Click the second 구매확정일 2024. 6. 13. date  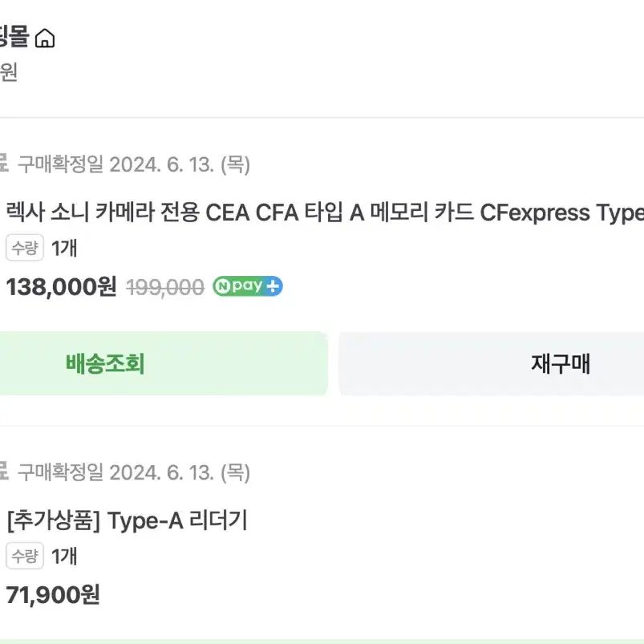(x=134, y=472)
